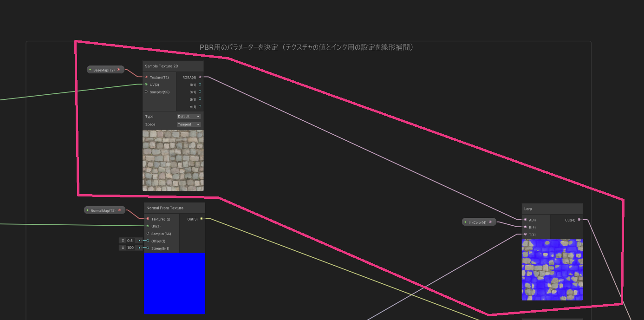Click the G(1) green channel output port
Screen dimensions: 644x320
[x=200, y=92]
